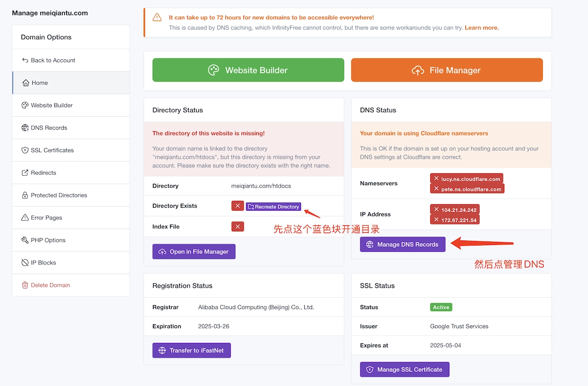The width and height of the screenshot is (588, 386).
Task: Return via Back to Account
Action: (x=52, y=60)
